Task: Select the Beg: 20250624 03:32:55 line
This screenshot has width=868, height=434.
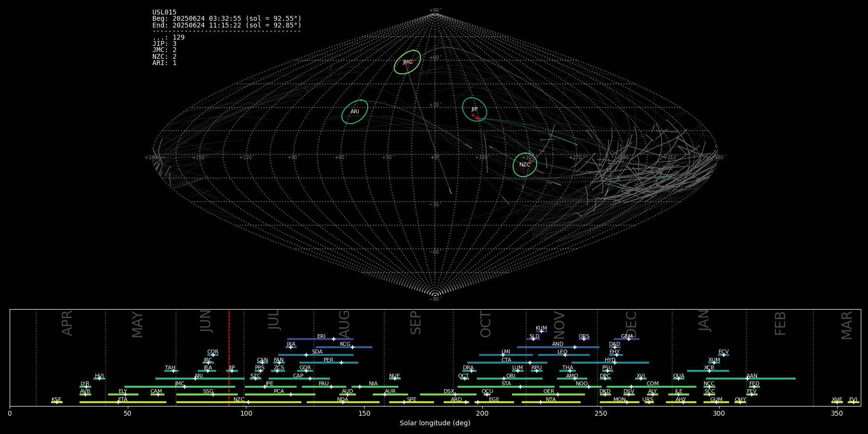Action: click(227, 19)
